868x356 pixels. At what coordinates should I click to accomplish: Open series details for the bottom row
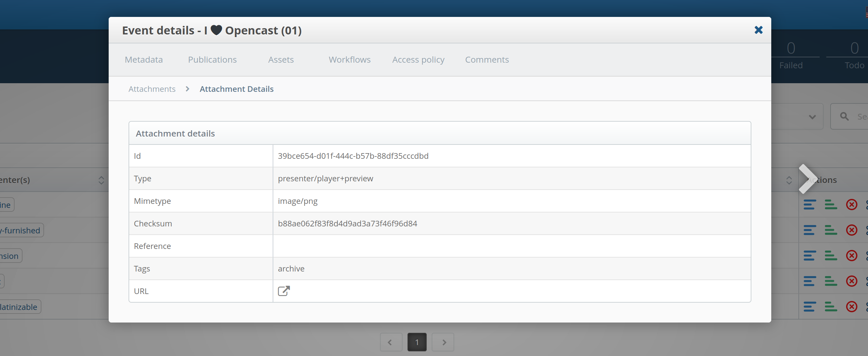tap(831, 307)
